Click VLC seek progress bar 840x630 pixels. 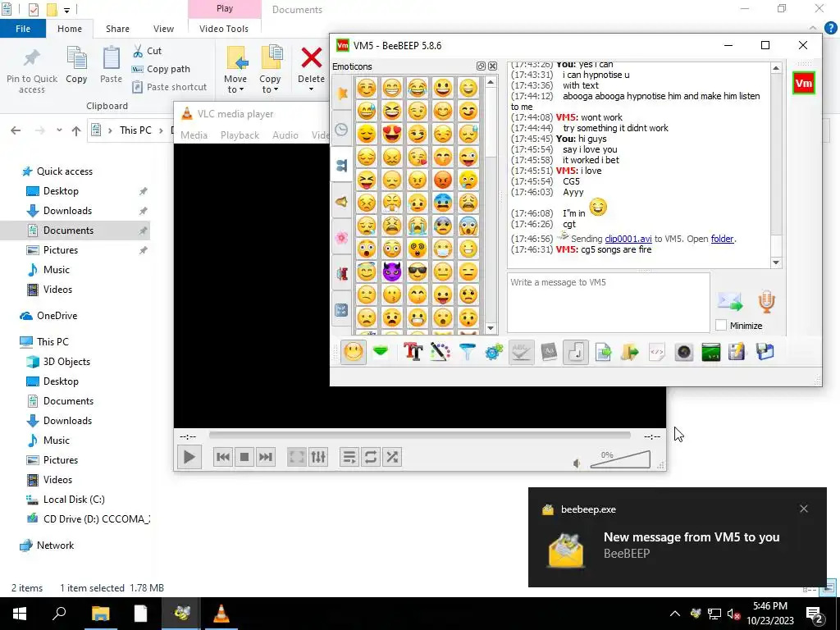point(419,436)
